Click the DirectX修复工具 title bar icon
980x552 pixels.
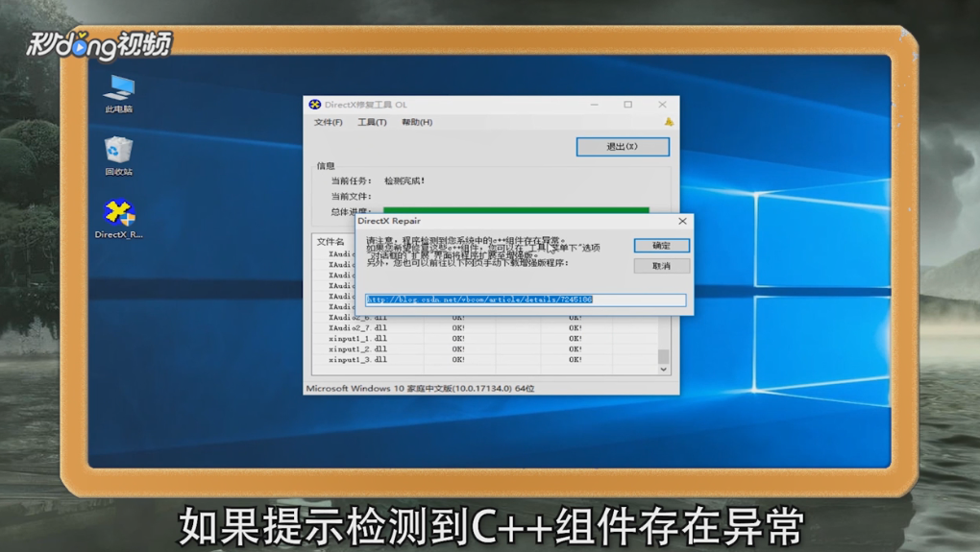tap(315, 105)
